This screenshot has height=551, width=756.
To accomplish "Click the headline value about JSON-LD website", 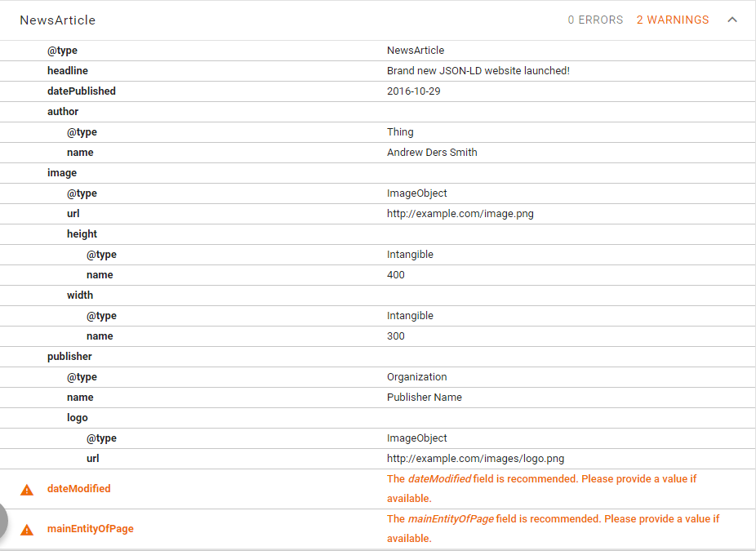I will 478,71.
